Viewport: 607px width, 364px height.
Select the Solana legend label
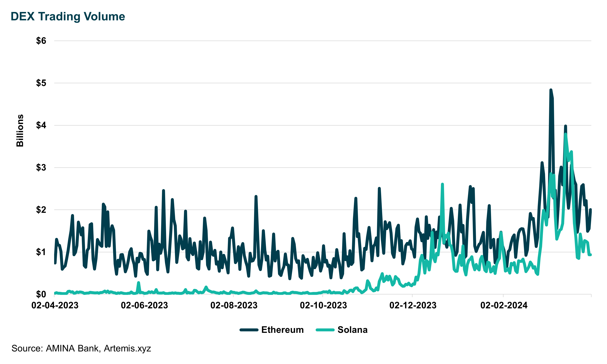pyautogui.click(x=352, y=330)
